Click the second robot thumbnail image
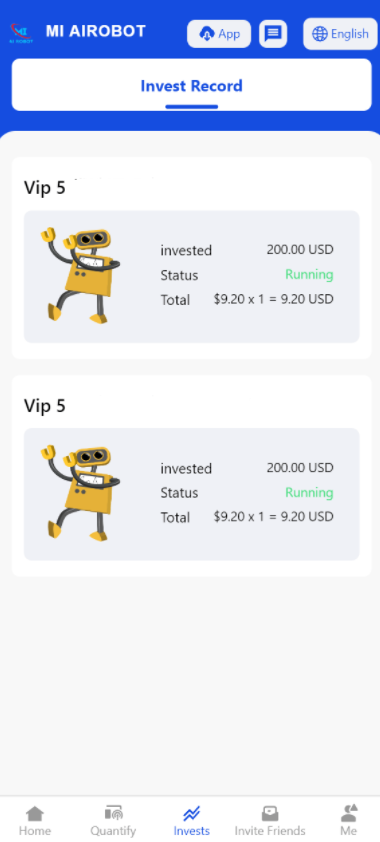This screenshot has width=380, height=842. point(80,493)
